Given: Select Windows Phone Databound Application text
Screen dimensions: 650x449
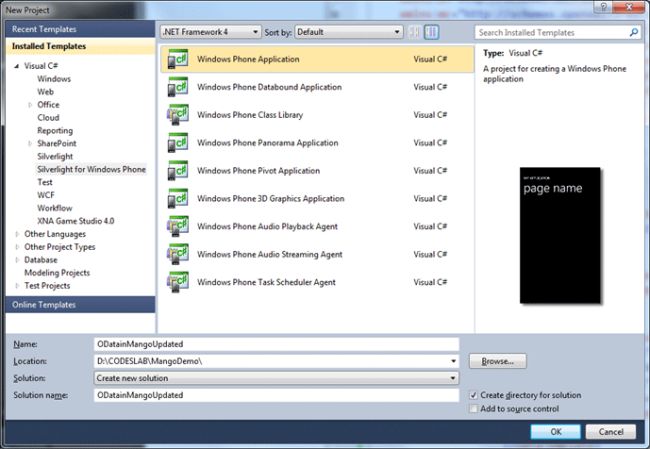Looking at the screenshot, I should 269,87.
